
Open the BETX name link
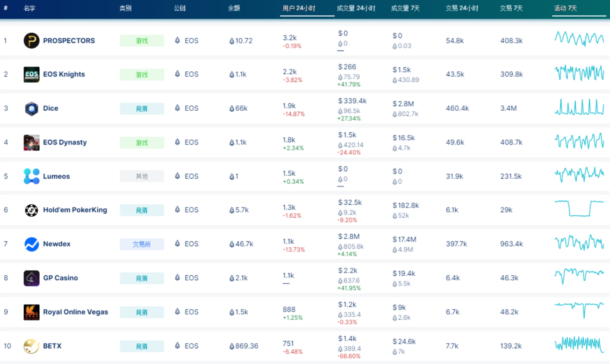tap(52, 346)
